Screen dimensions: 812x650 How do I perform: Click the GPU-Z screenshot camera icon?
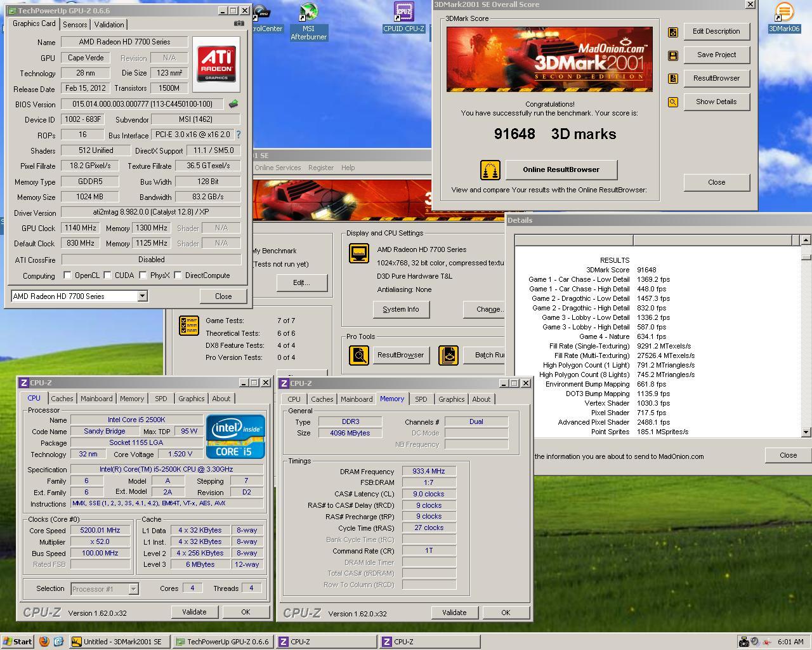(x=239, y=23)
